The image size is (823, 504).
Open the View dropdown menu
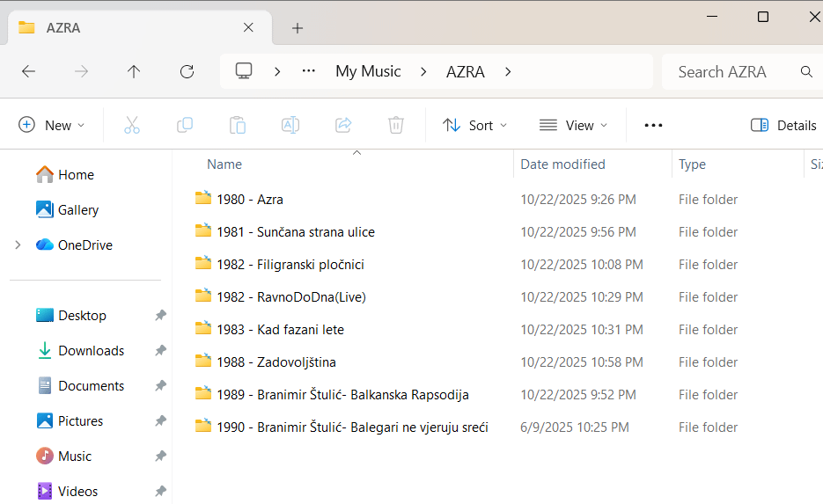[x=573, y=126]
